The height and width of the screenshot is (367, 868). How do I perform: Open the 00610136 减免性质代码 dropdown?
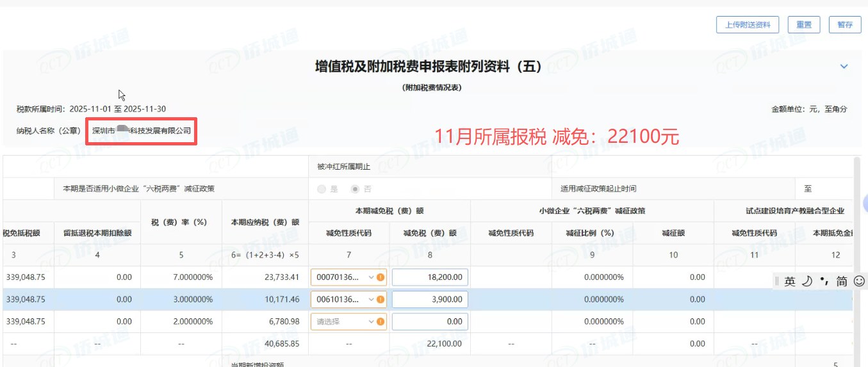[348, 299]
